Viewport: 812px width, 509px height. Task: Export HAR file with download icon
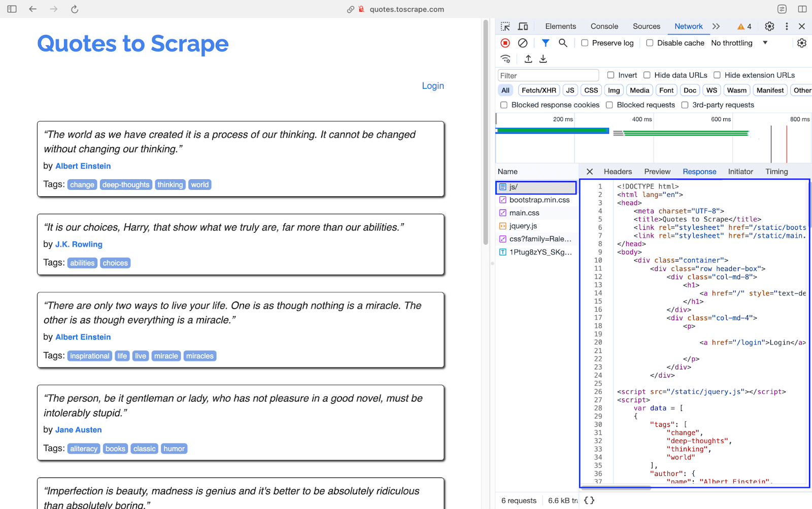tap(543, 59)
